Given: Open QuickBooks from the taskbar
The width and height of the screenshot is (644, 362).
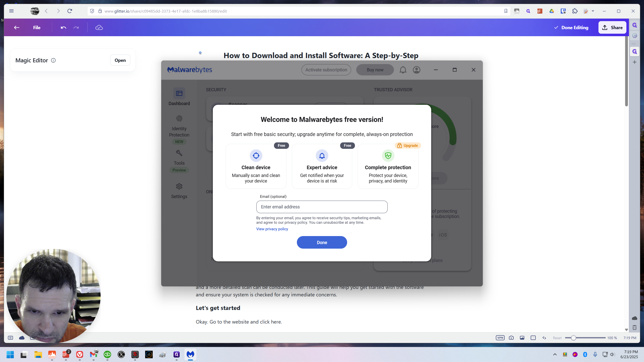Looking at the screenshot, I should (x=107, y=354).
